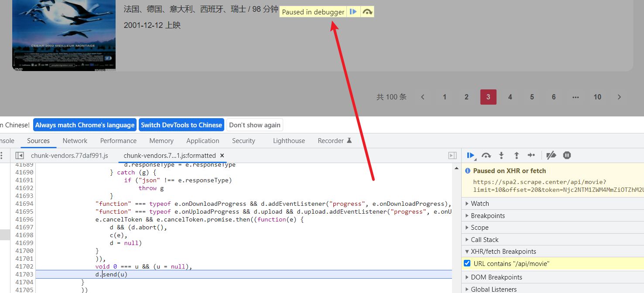Click the d.send(u) code line
This screenshot has width=644, height=293.
click(x=111, y=274)
